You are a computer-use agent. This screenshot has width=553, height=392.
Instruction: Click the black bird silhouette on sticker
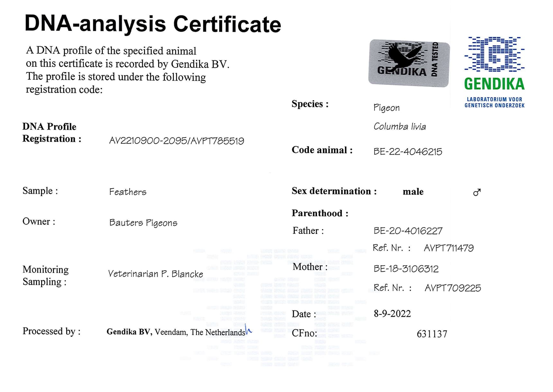pos(403,55)
